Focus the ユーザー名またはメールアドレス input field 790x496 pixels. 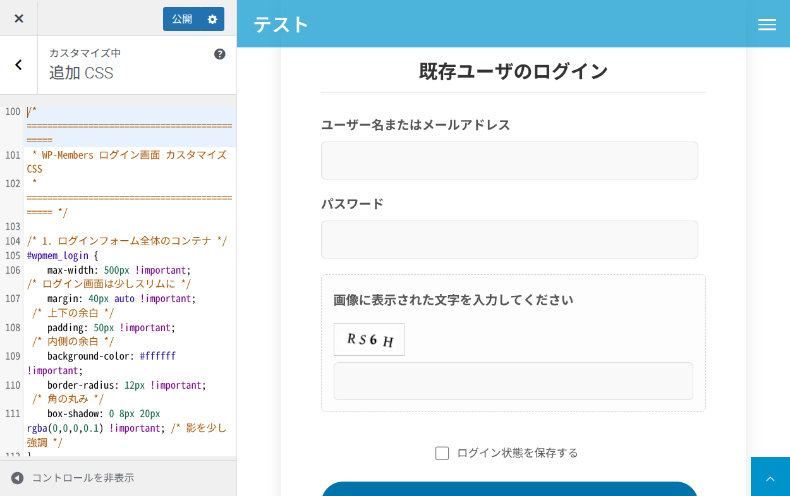pos(509,160)
